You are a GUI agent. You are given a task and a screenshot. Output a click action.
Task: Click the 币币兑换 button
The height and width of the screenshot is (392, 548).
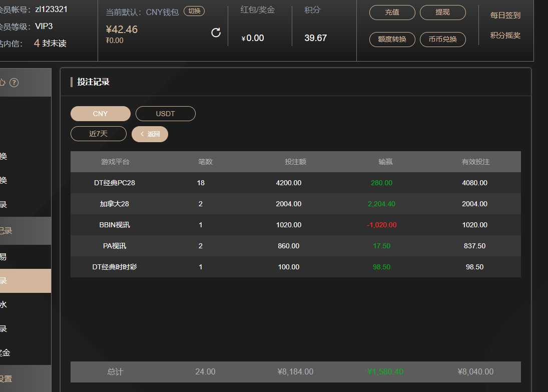[442, 39]
